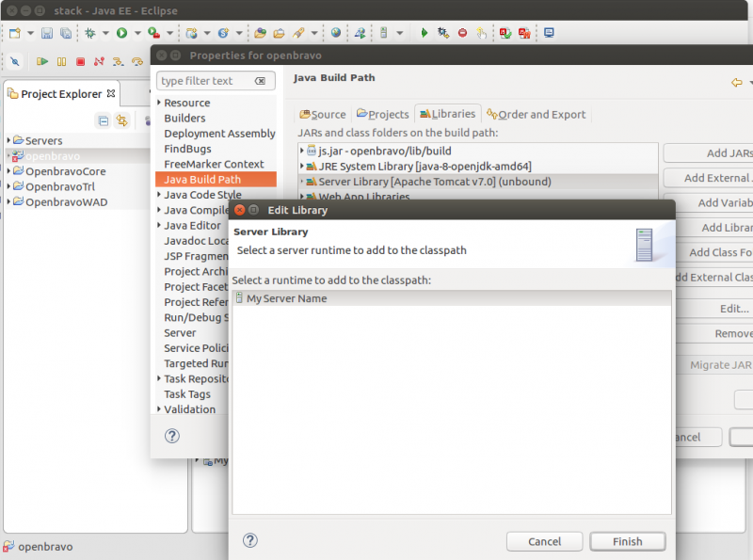Select the My Server Name runtime
753x560 pixels.
pyautogui.click(x=286, y=298)
